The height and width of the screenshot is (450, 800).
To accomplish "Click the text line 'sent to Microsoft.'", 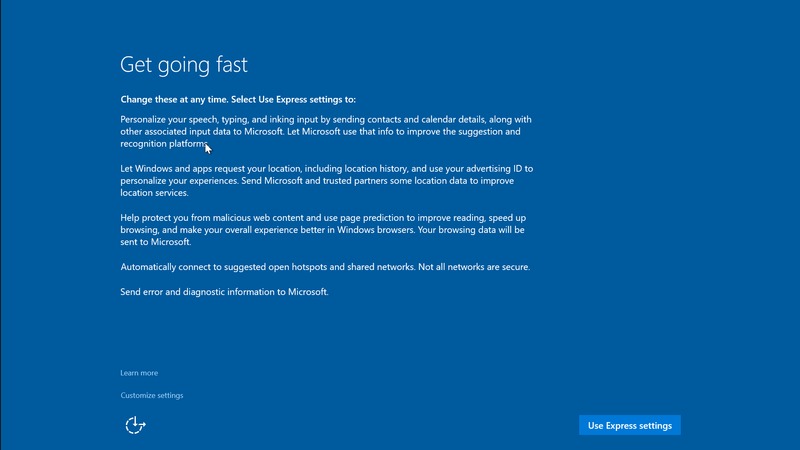I will [x=155, y=242].
